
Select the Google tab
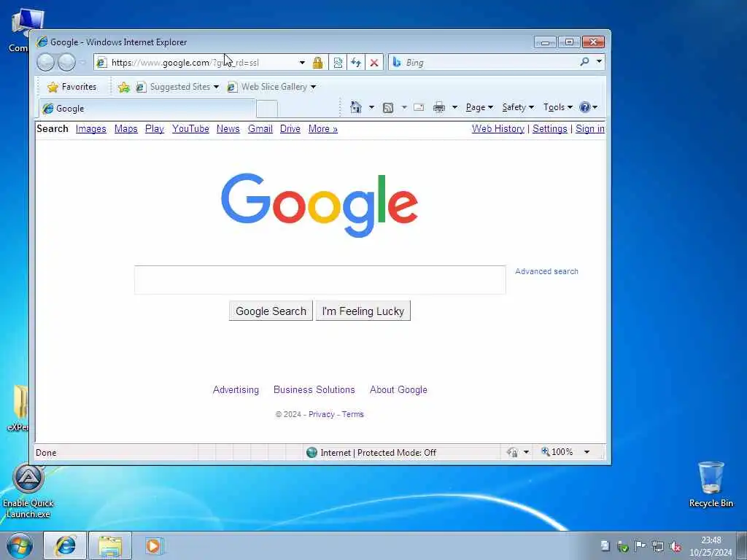(147, 109)
